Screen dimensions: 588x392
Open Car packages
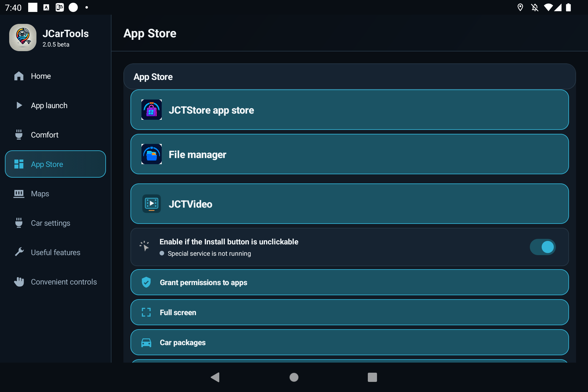coord(349,342)
